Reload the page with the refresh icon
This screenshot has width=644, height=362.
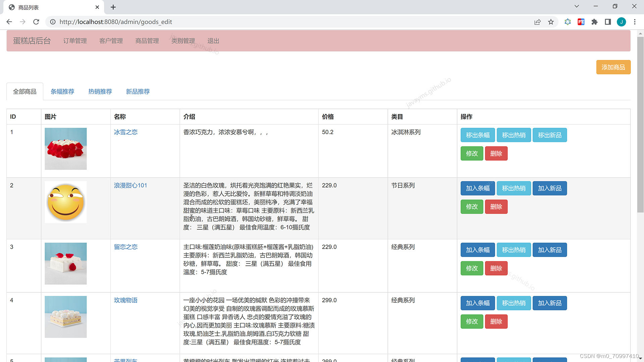tap(36, 22)
